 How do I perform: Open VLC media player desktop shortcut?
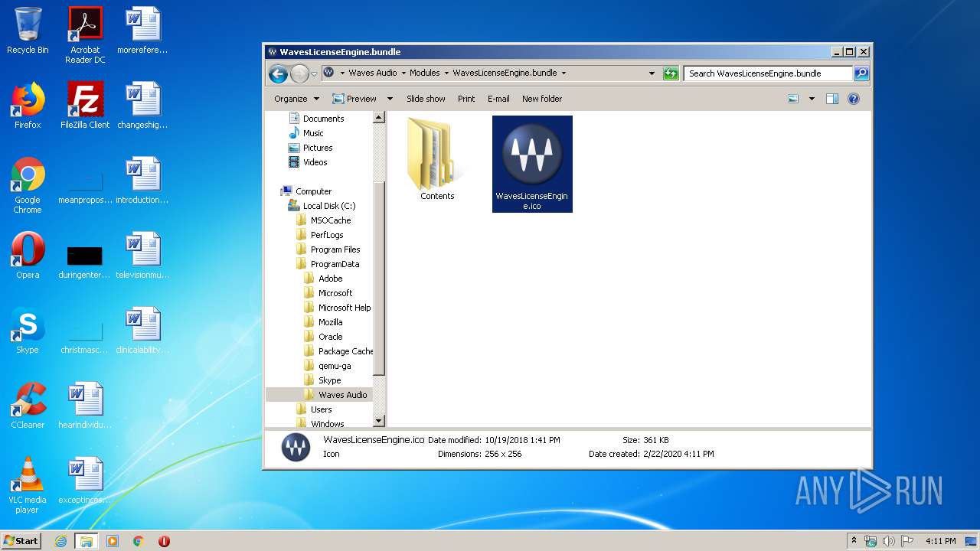click(x=28, y=484)
